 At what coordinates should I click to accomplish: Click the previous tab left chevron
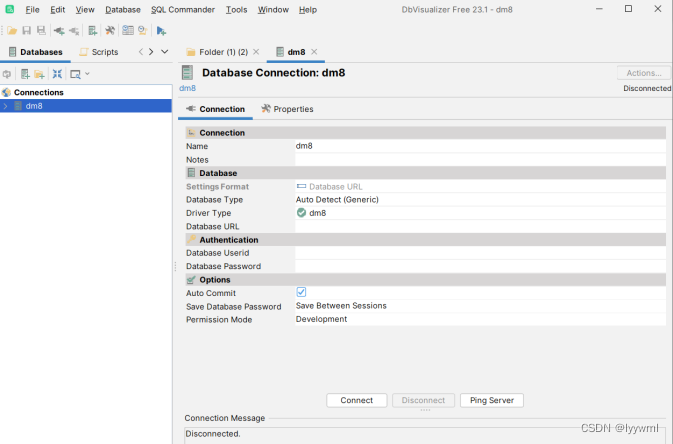click(141, 52)
